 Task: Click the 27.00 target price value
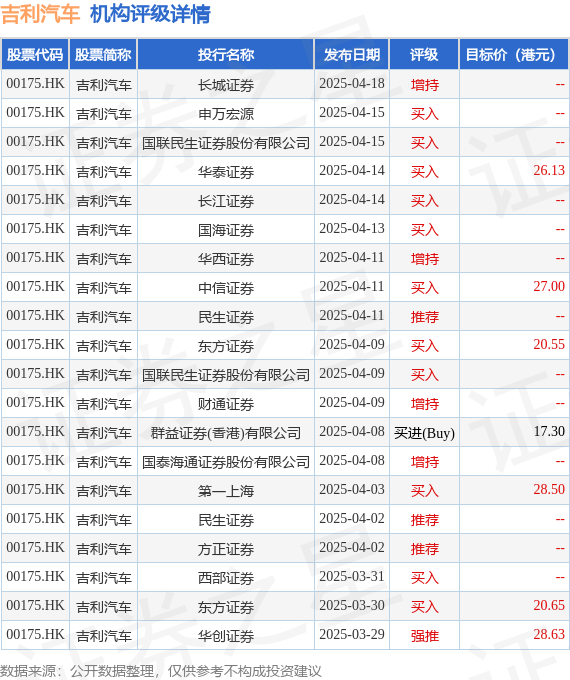click(x=549, y=287)
